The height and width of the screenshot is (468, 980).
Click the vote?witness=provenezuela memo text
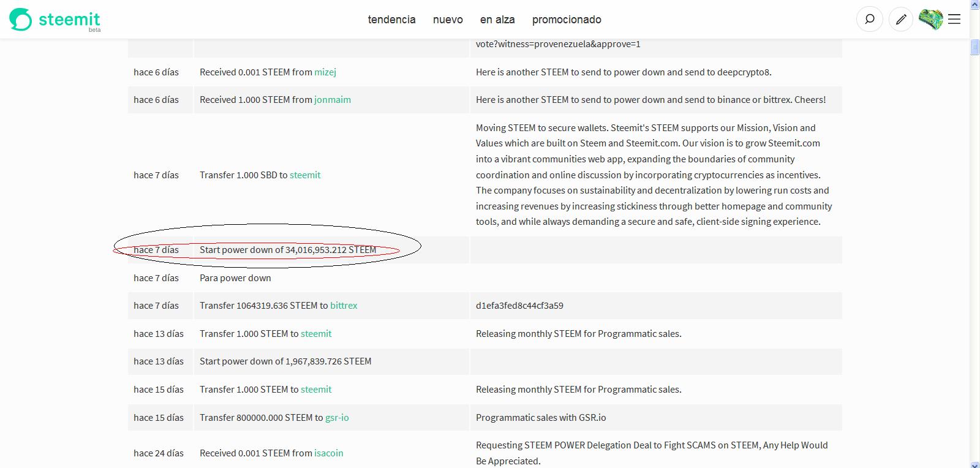click(x=558, y=44)
